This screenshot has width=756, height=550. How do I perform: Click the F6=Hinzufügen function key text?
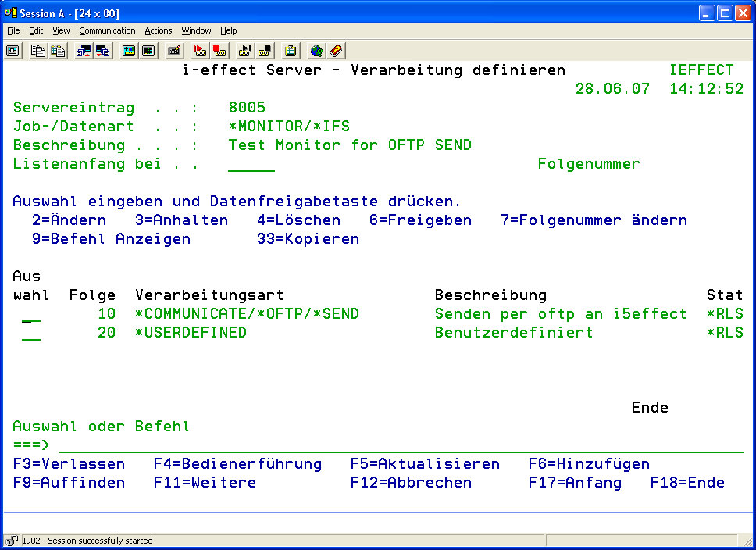589,464
